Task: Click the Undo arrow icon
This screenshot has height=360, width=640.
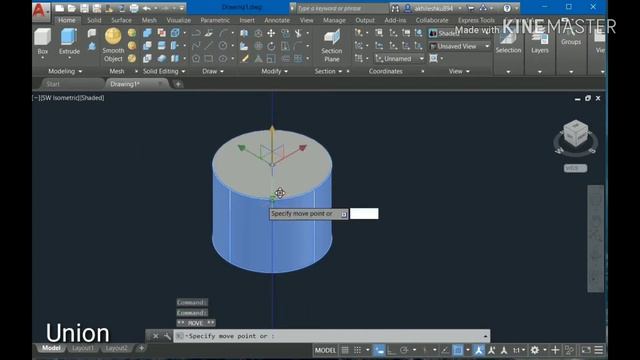Action: [x=147, y=8]
